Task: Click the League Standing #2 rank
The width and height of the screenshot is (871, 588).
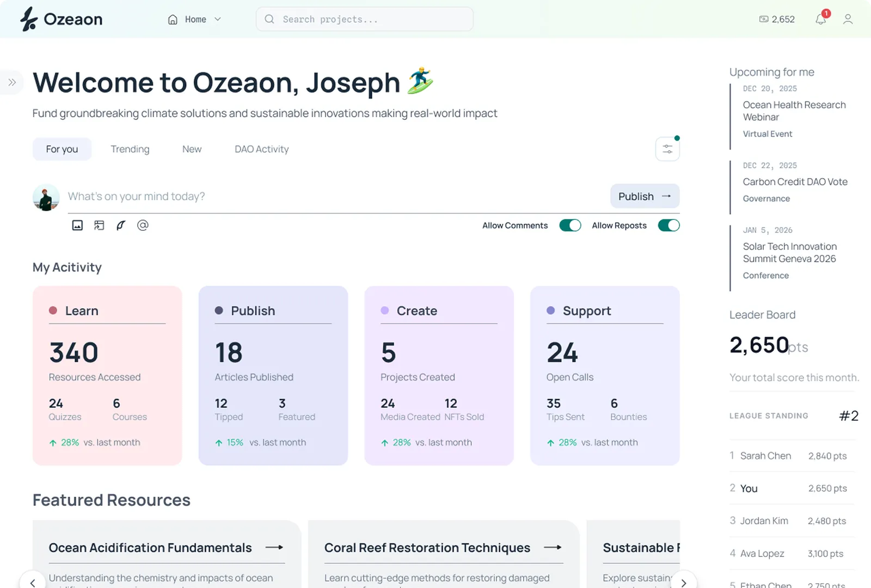Action: [849, 416]
